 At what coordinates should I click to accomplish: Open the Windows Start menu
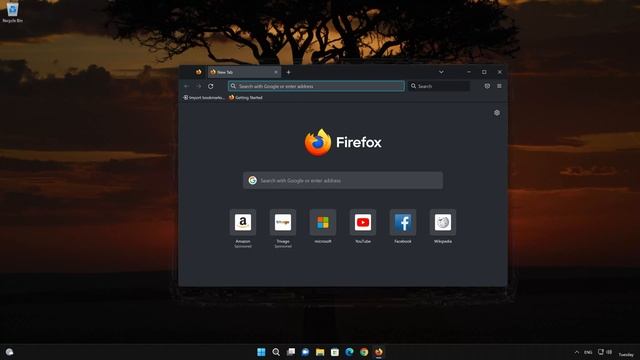261,352
